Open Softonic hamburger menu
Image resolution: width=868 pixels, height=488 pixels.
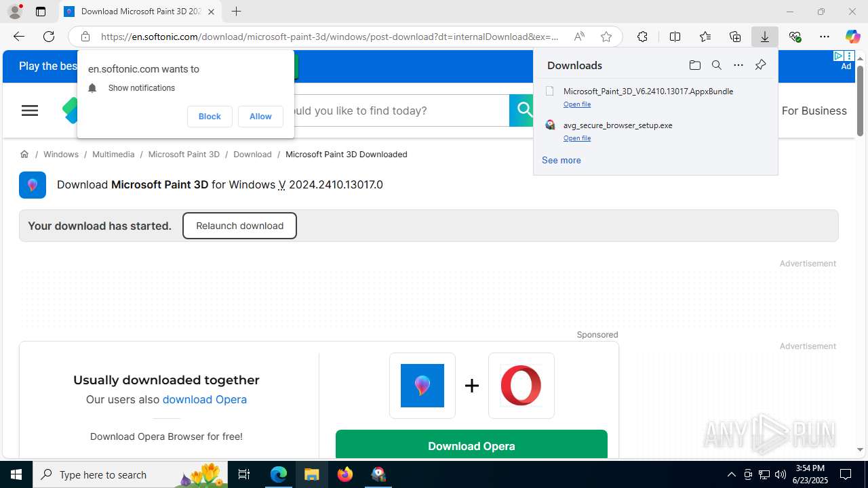click(30, 110)
